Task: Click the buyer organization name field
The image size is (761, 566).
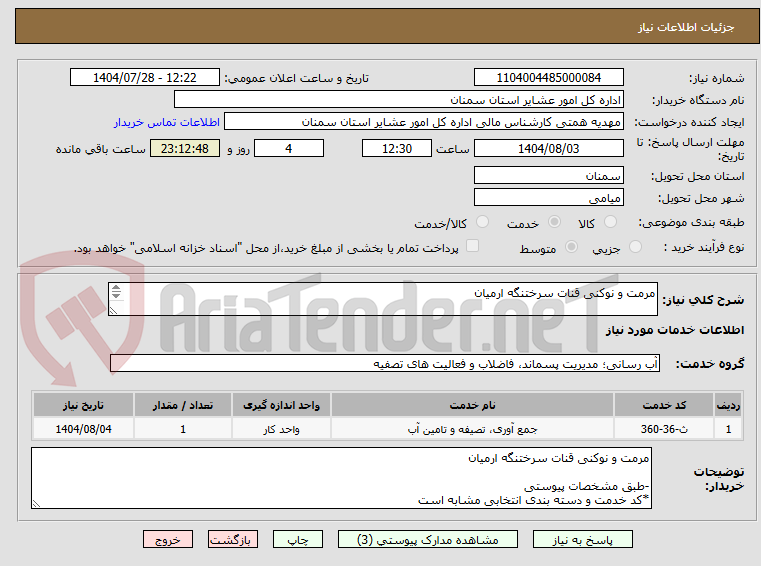Action: (x=398, y=100)
